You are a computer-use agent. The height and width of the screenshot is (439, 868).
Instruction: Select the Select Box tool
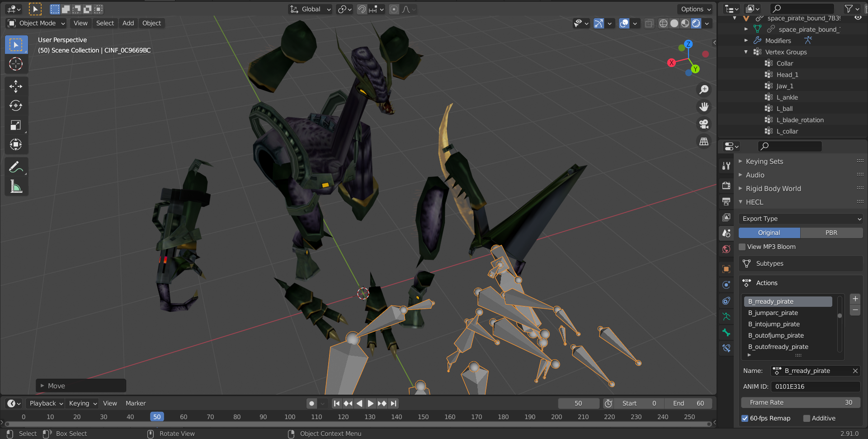(x=16, y=44)
